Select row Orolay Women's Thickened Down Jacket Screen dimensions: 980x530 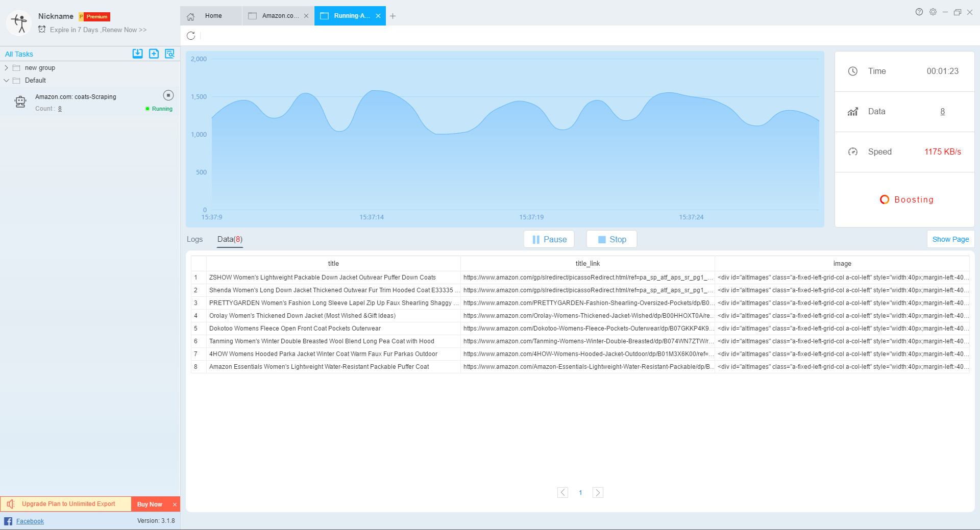580,316
